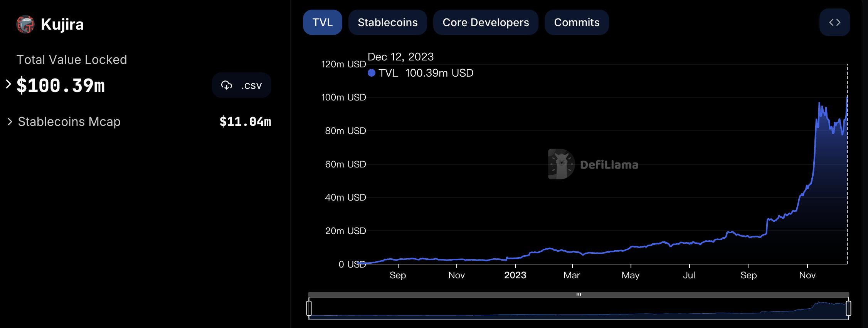This screenshot has width=868, height=328.
Task: Click the $11.04m stablecoins value
Action: coord(245,122)
